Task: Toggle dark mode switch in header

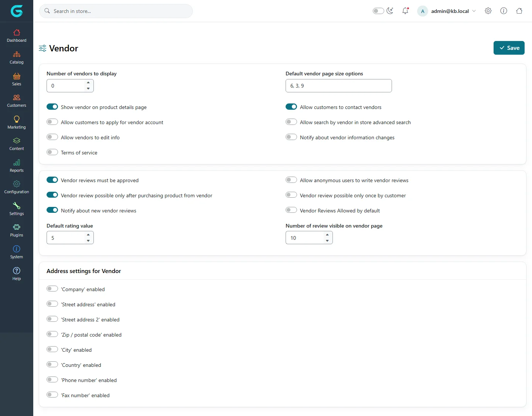Action: (378, 11)
